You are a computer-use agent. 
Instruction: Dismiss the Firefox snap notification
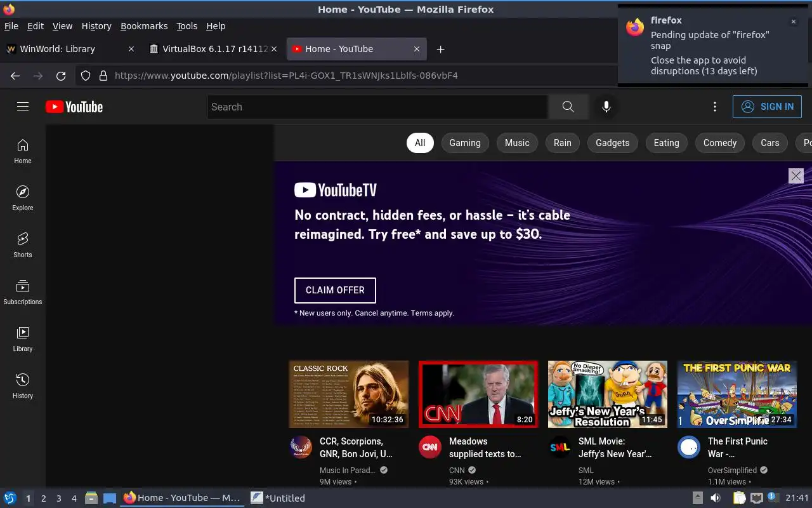tap(793, 22)
